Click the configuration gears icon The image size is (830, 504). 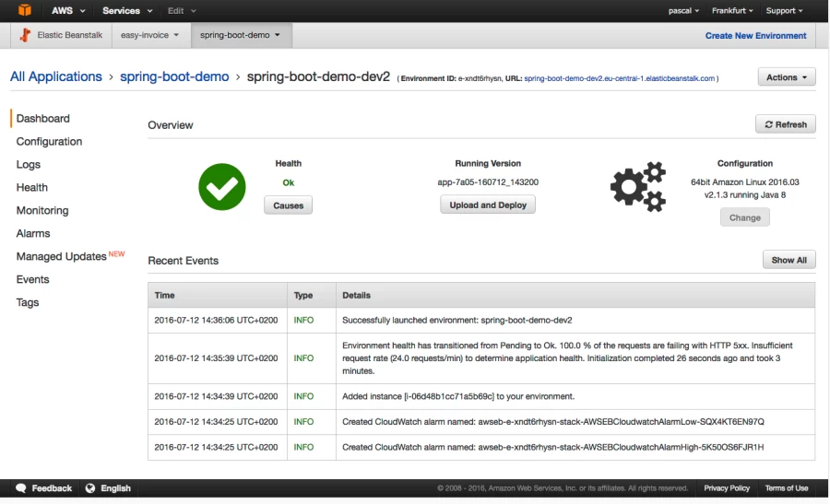pyautogui.click(x=638, y=187)
